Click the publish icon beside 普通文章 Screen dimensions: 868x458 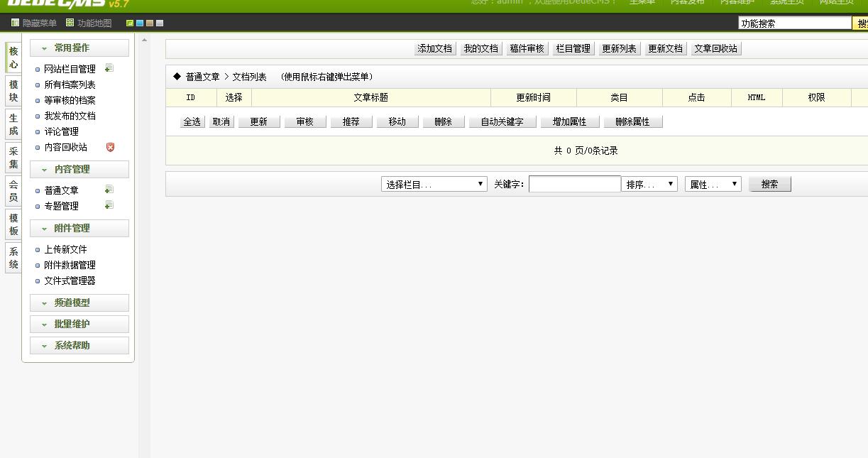(108, 190)
